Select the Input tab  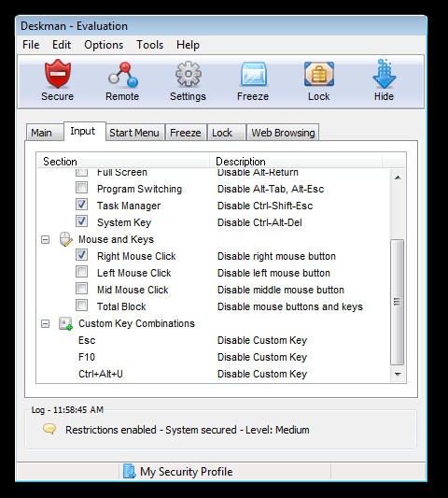point(84,131)
